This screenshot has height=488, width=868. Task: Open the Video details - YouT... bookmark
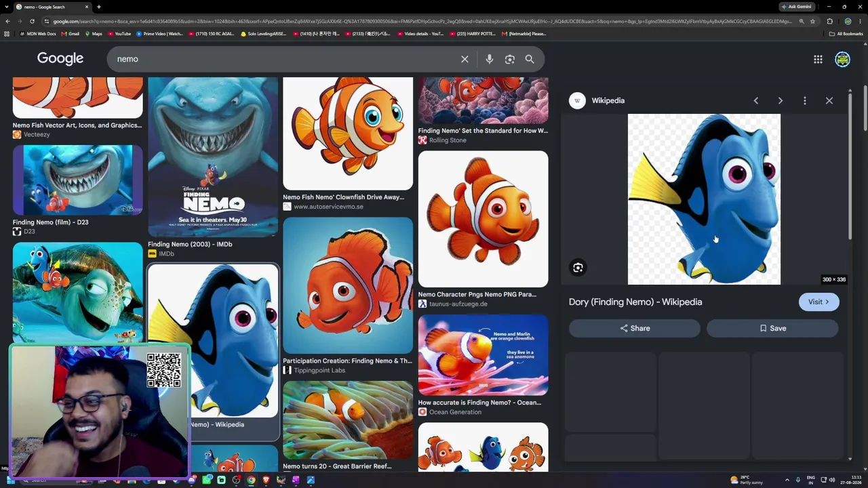tap(419, 34)
